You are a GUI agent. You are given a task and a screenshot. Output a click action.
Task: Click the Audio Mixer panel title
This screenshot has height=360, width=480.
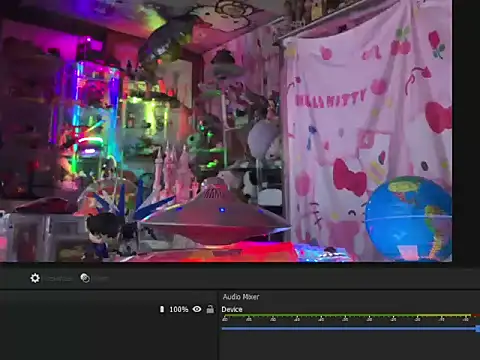(x=241, y=297)
